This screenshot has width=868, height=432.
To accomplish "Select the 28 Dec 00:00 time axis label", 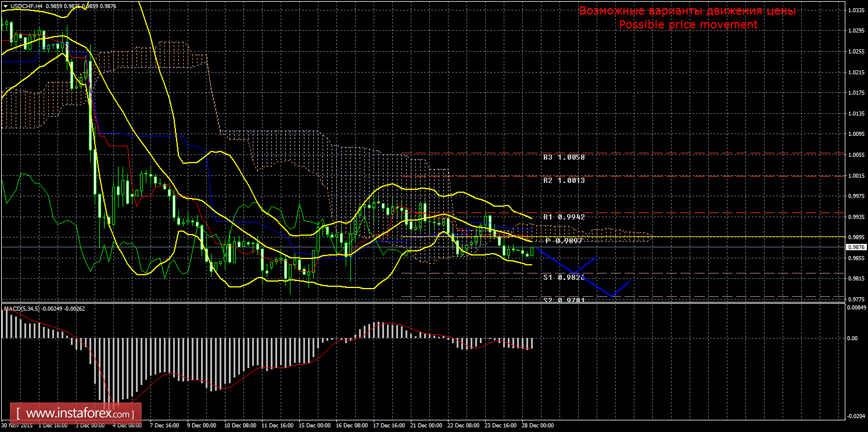I will (x=537, y=426).
